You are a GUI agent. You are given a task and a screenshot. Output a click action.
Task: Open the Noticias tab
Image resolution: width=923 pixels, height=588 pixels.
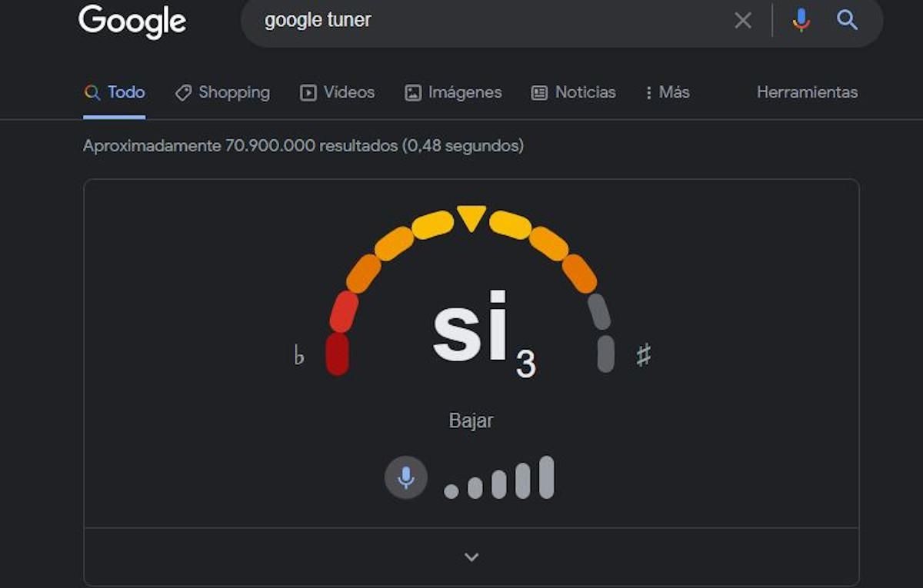pyautogui.click(x=573, y=93)
